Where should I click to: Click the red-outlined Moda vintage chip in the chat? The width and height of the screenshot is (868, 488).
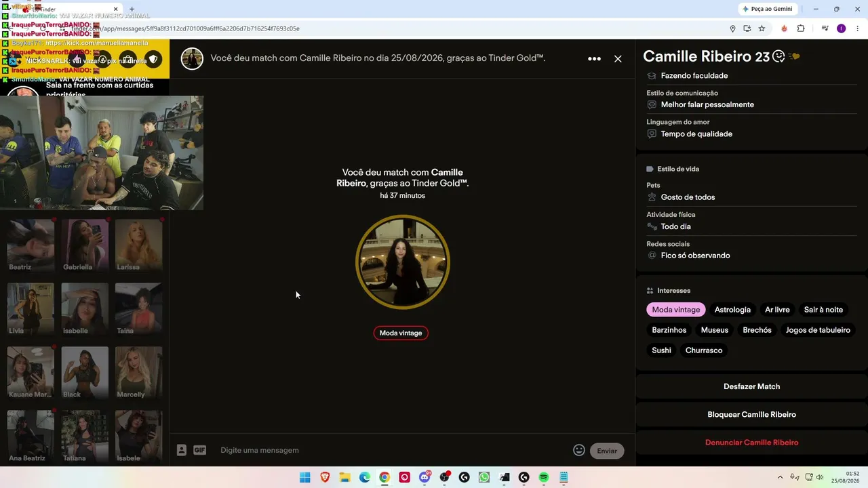[x=401, y=333]
